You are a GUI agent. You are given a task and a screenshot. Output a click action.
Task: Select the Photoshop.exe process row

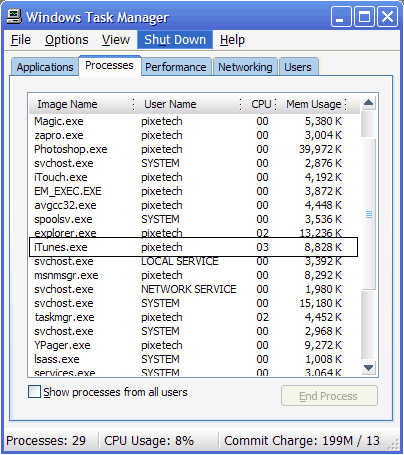pos(193,149)
